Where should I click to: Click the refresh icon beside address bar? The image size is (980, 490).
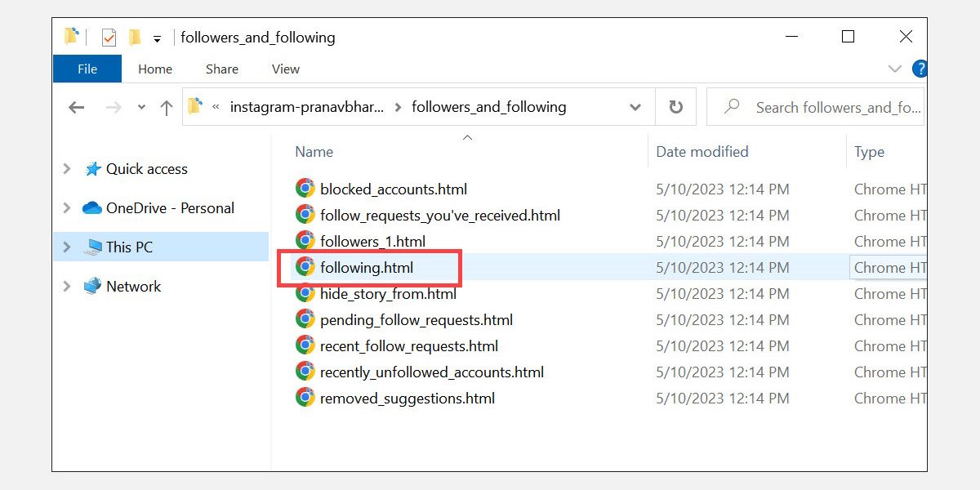click(x=675, y=106)
